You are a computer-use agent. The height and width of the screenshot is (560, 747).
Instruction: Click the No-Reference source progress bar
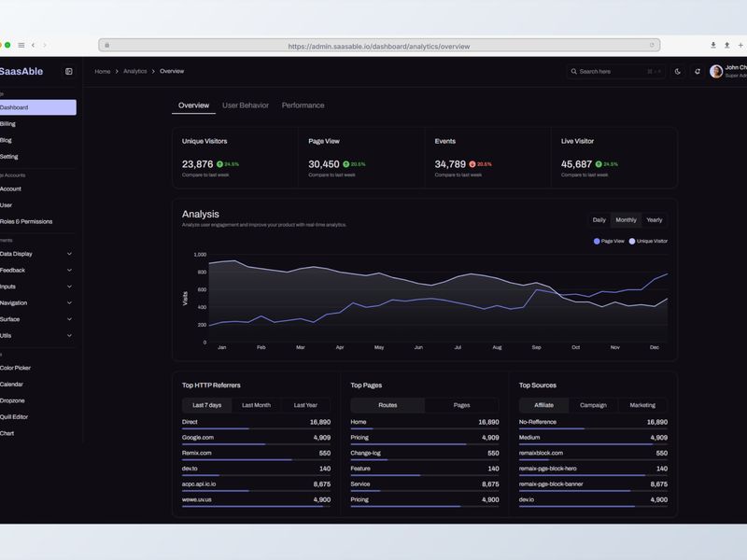pos(593,429)
